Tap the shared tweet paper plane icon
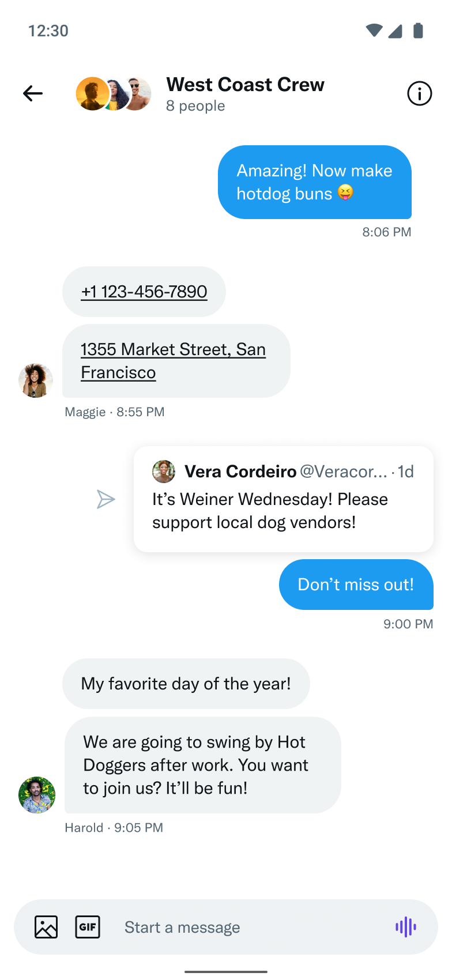 [x=106, y=499]
